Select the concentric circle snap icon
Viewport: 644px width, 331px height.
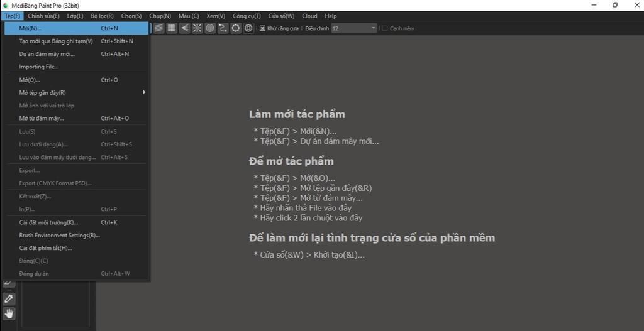coord(210,28)
